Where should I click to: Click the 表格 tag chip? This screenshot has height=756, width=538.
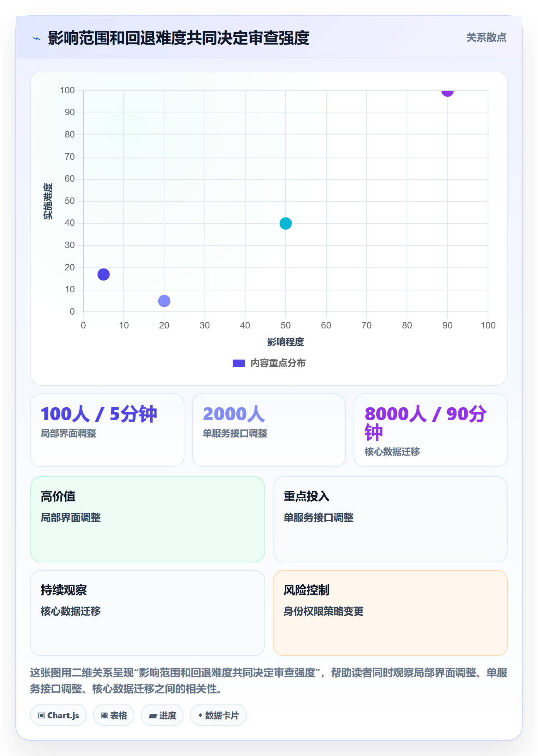click(x=114, y=715)
